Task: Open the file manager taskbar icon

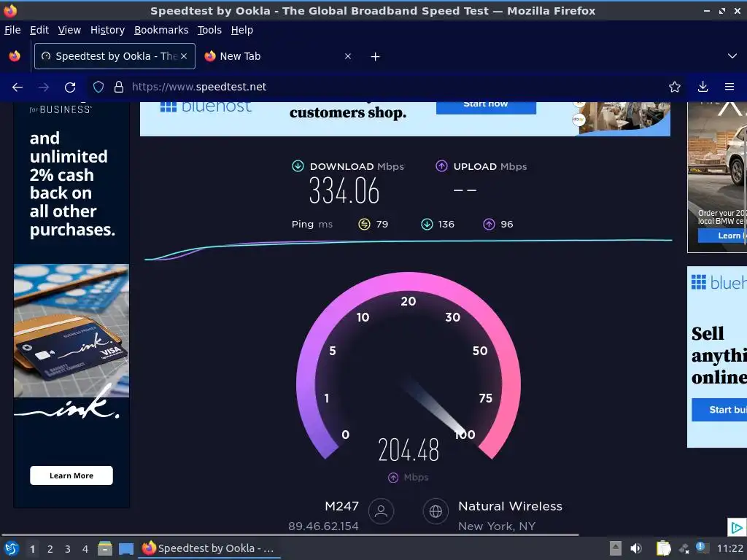Action: 105,549
